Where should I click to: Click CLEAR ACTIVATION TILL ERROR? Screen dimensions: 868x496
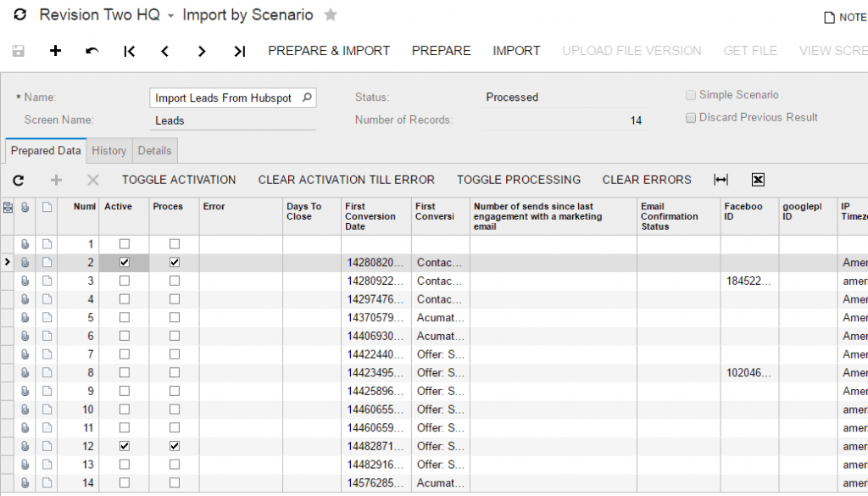tap(347, 180)
